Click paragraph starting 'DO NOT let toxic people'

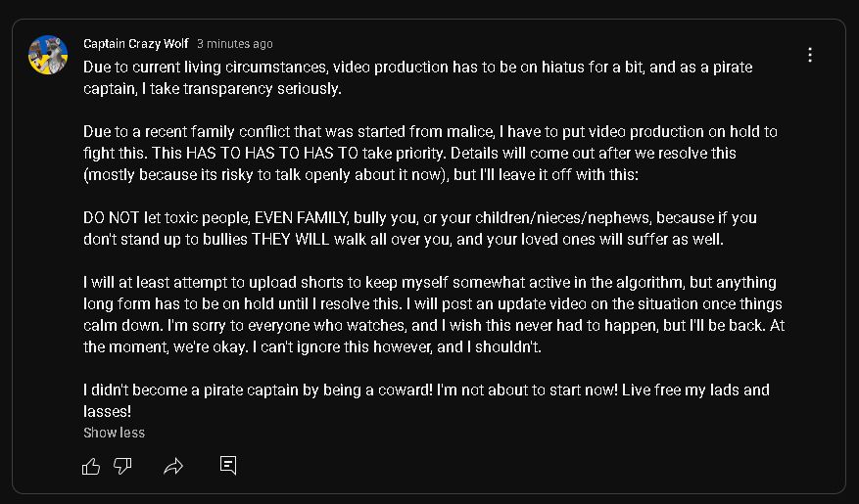pos(420,229)
